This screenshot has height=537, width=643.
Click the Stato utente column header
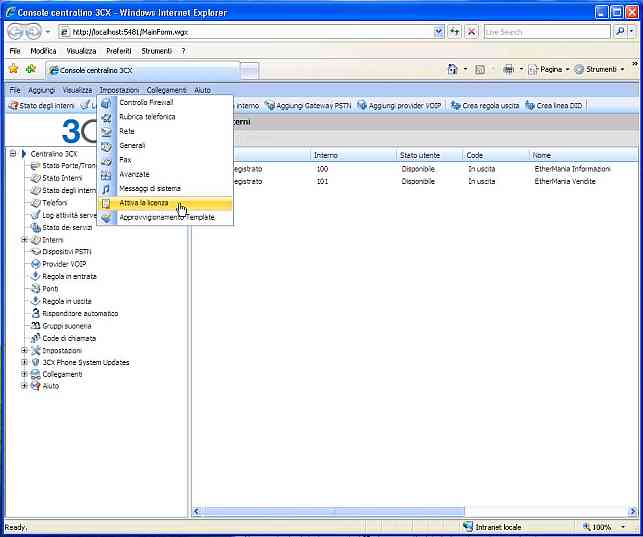[430, 155]
